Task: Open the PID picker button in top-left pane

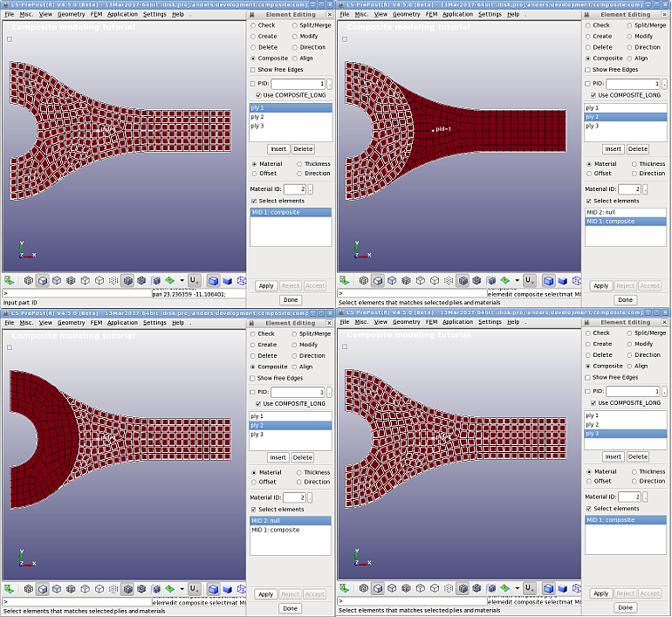Action: pos(330,84)
